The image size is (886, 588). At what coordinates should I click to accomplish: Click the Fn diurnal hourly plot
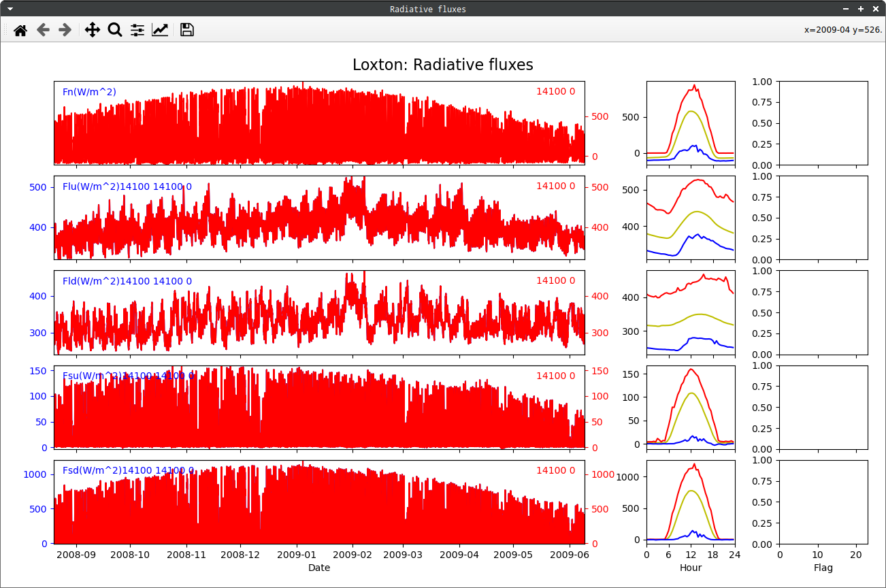pos(691,123)
